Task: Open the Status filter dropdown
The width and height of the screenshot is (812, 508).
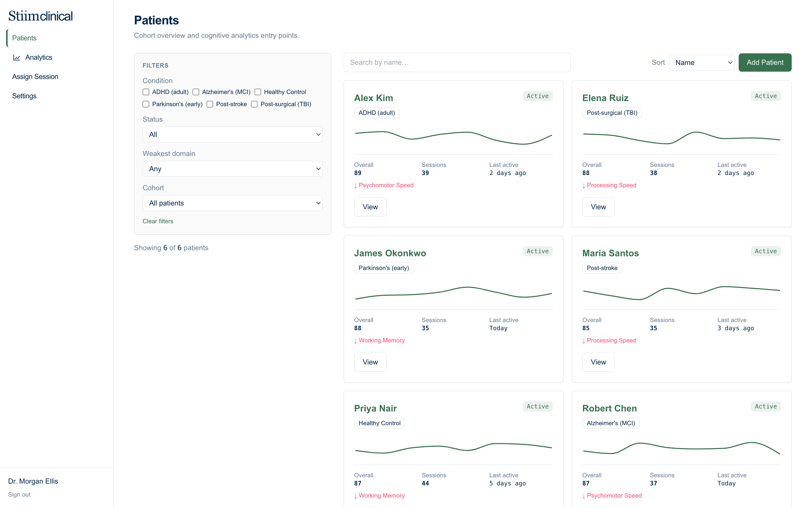Action: coord(232,134)
